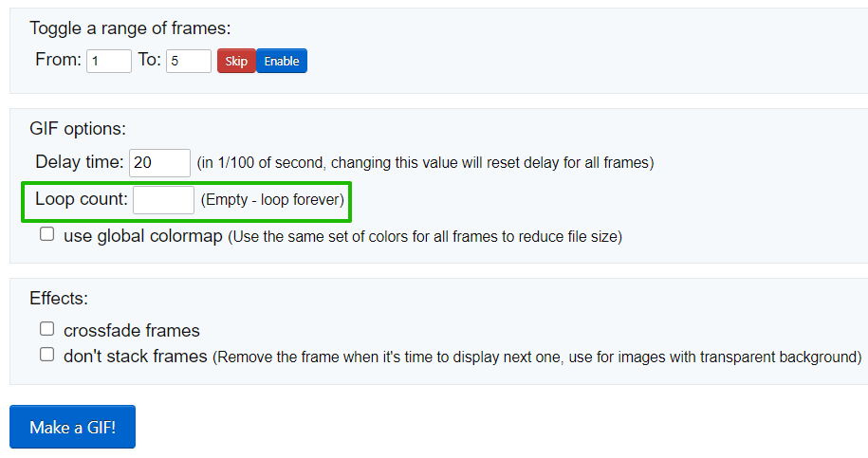The height and width of the screenshot is (458, 868).
Task: Click the 'crossfade frames' label text
Action: click(132, 330)
